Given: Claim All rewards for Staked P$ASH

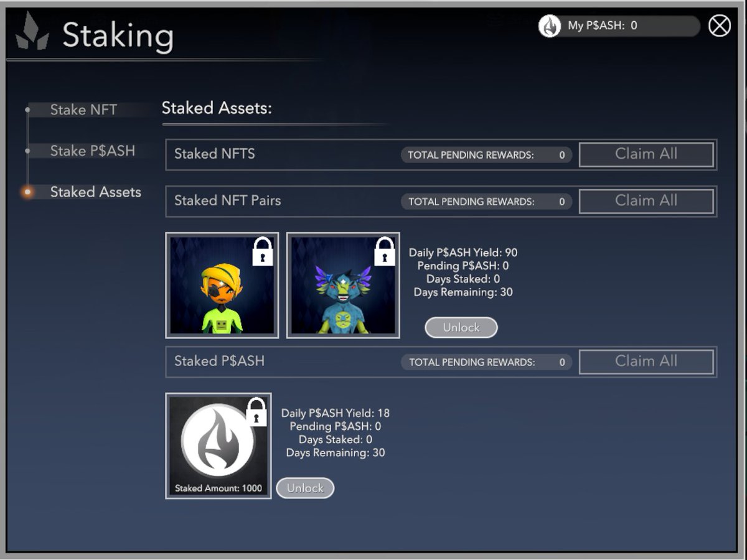Looking at the screenshot, I should click(x=646, y=362).
